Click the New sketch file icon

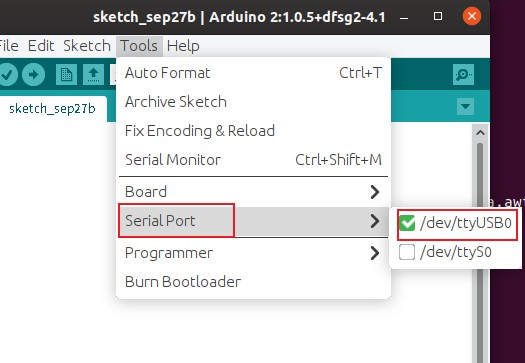point(66,74)
